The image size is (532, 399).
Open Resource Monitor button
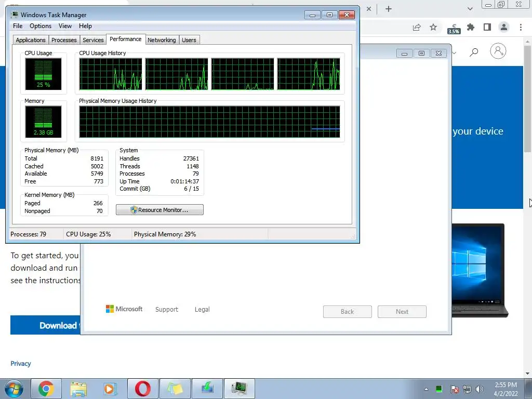160,210
